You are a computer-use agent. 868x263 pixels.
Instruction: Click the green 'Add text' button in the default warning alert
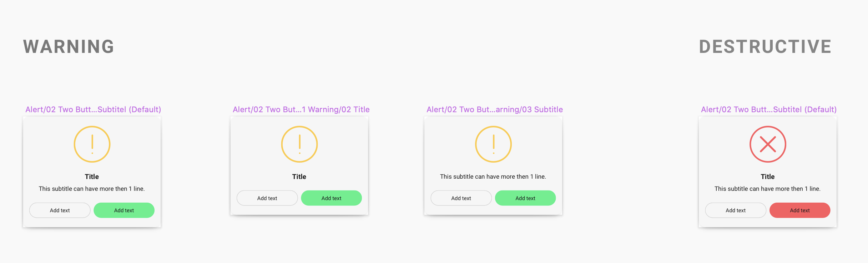124,210
